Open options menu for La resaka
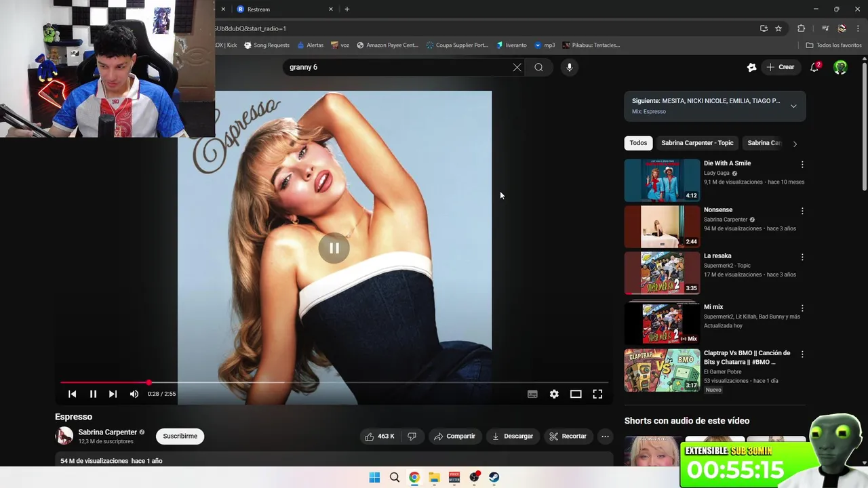Viewport: 868px width, 488px height. pyautogui.click(x=802, y=257)
